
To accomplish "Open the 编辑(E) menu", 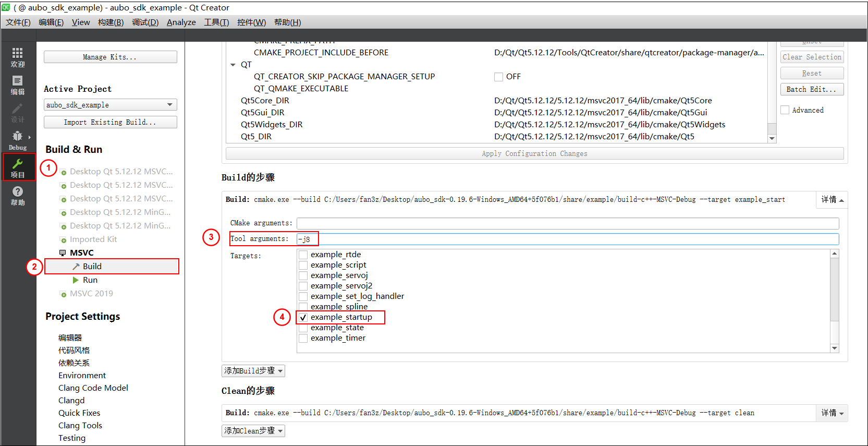I will pyautogui.click(x=51, y=22).
